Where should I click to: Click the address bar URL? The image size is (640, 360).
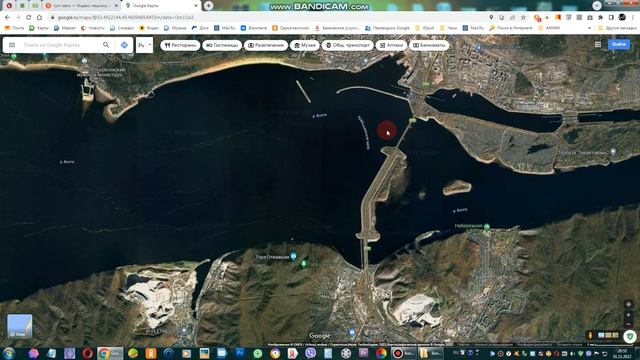[x=126, y=18]
